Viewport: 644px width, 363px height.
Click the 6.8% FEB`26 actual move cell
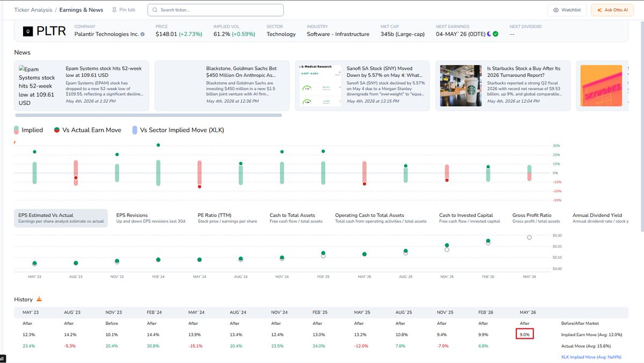pyautogui.click(x=483, y=346)
